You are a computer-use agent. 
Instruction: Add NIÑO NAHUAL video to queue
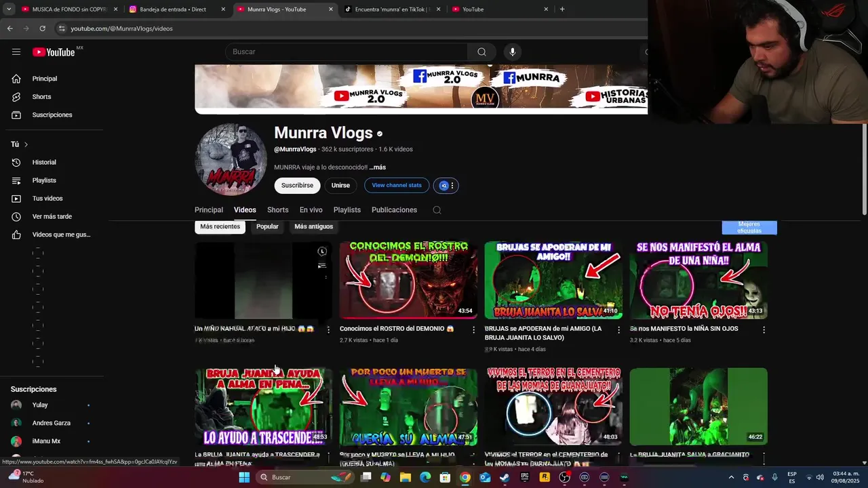click(322, 265)
